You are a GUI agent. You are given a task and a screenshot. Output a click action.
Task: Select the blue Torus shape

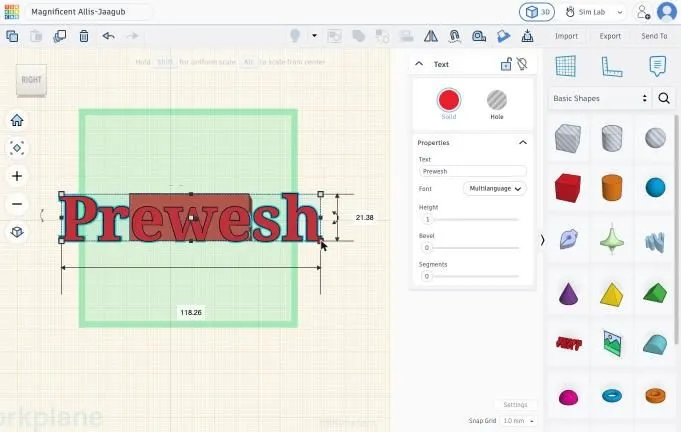[x=612, y=396]
